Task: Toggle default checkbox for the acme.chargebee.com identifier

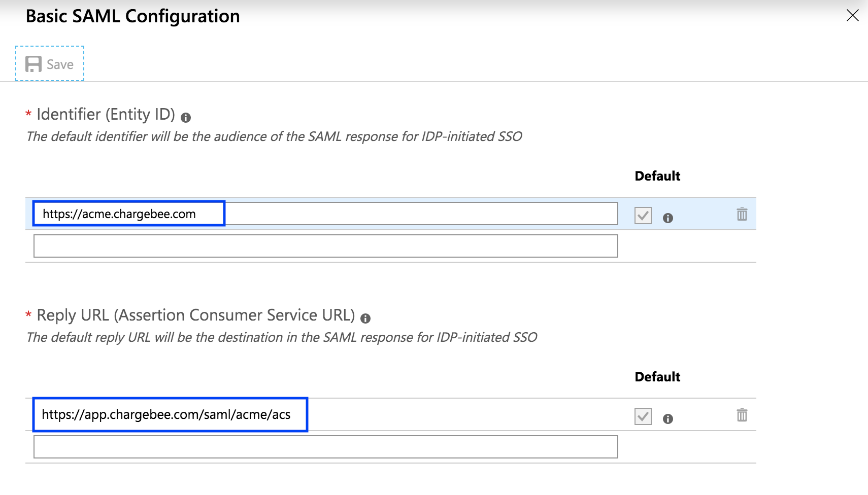Action: tap(643, 216)
